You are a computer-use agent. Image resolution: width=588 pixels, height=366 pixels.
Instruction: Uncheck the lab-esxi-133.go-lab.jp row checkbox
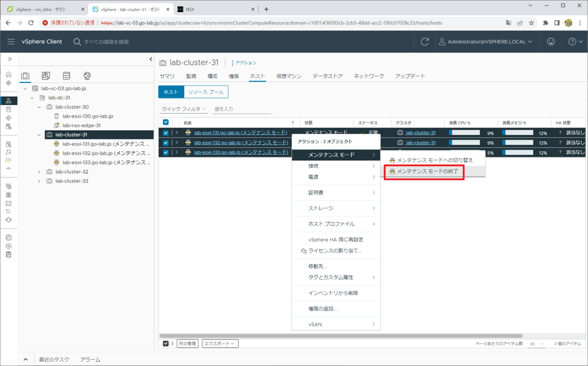(166, 153)
